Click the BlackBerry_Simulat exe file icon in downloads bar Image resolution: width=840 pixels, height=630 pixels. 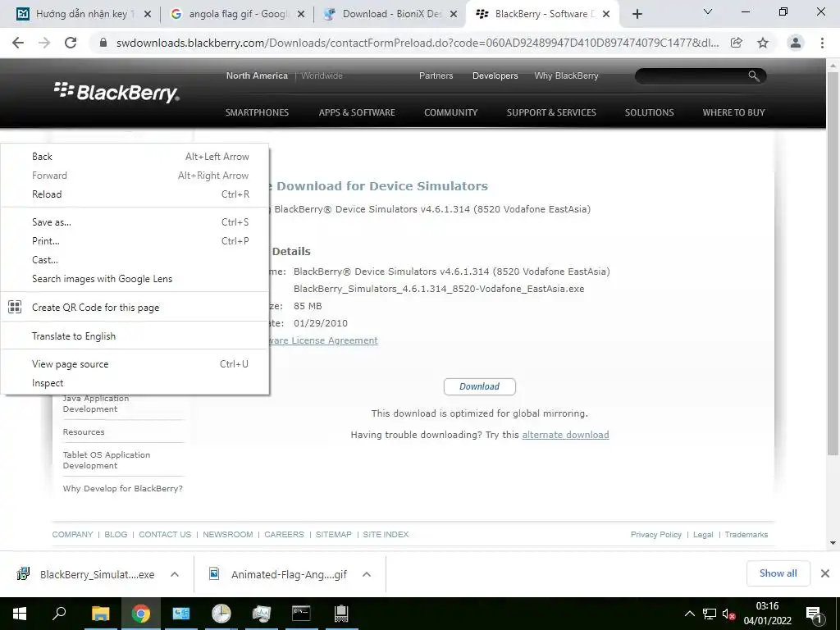[x=23, y=573]
